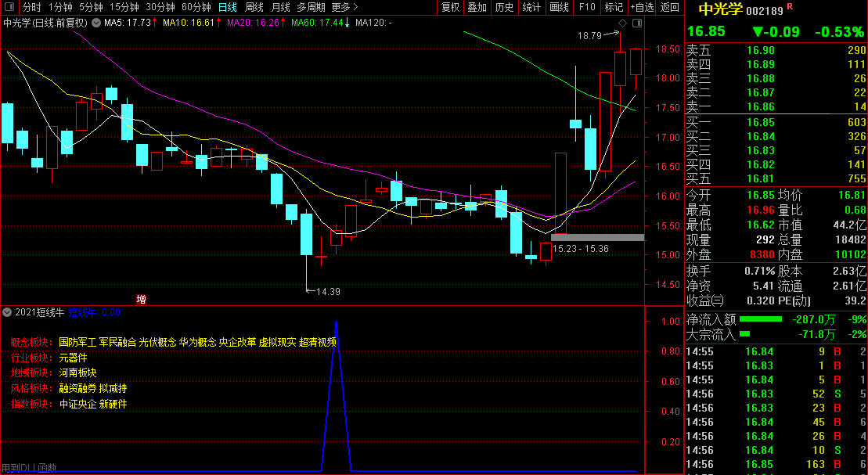The image size is (868, 475).
Task: Click the PE(动) 39.2 value
Action: (855, 300)
